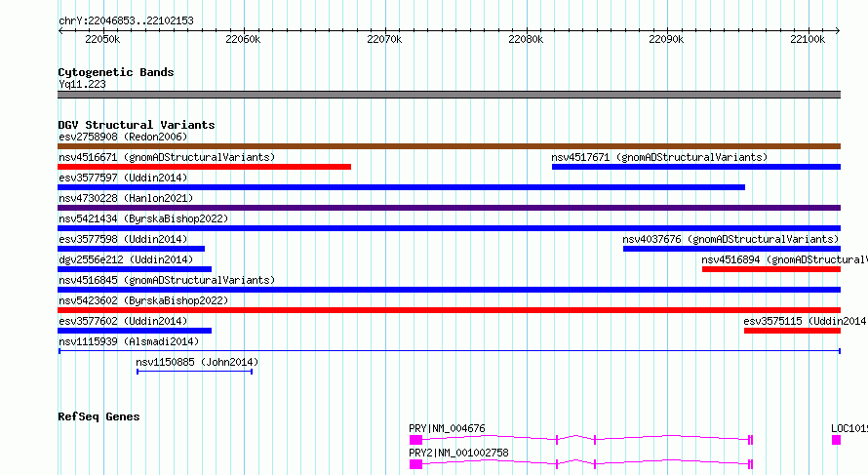The width and height of the screenshot is (868, 475).
Task: Click the nsv4517671 blue variant bar
Action: (x=696, y=167)
